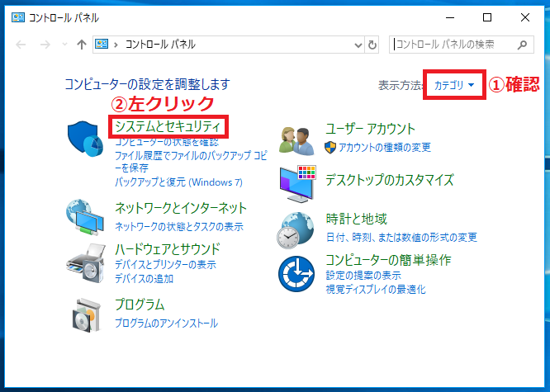Open デバイスとプリンターの表示 link

(x=165, y=264)
